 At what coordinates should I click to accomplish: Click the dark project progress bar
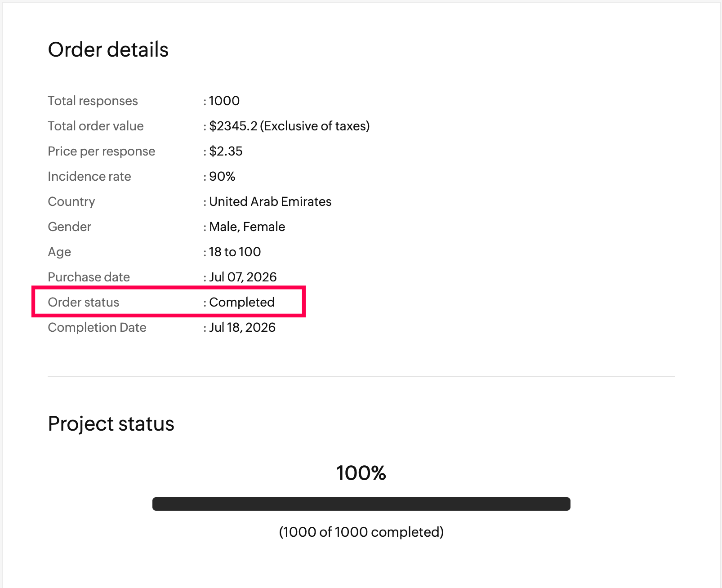click(x=361, y=504)
